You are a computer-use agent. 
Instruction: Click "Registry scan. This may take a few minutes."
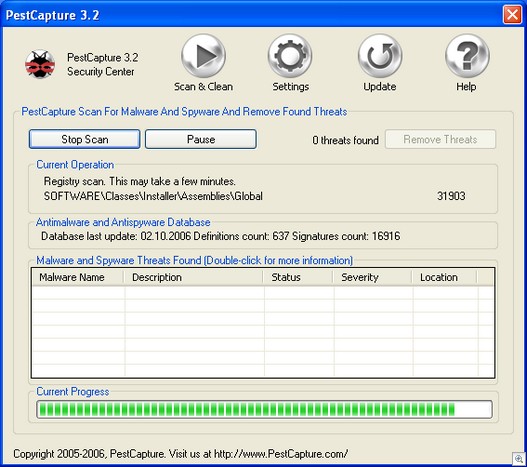click(139, 182)
